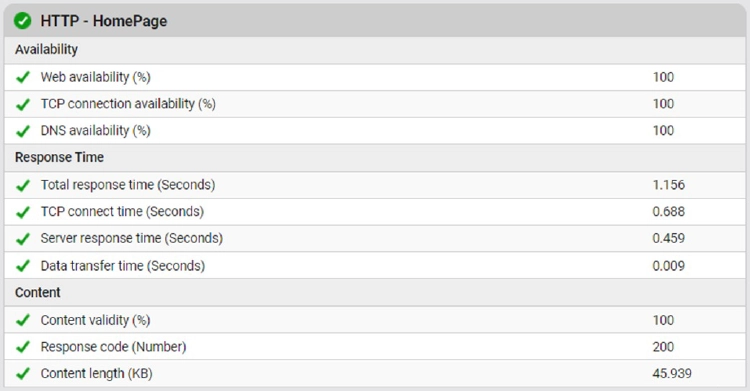Select the Web availability (%) metric label
Screen dimensions: 750x391
click(95, 77)
